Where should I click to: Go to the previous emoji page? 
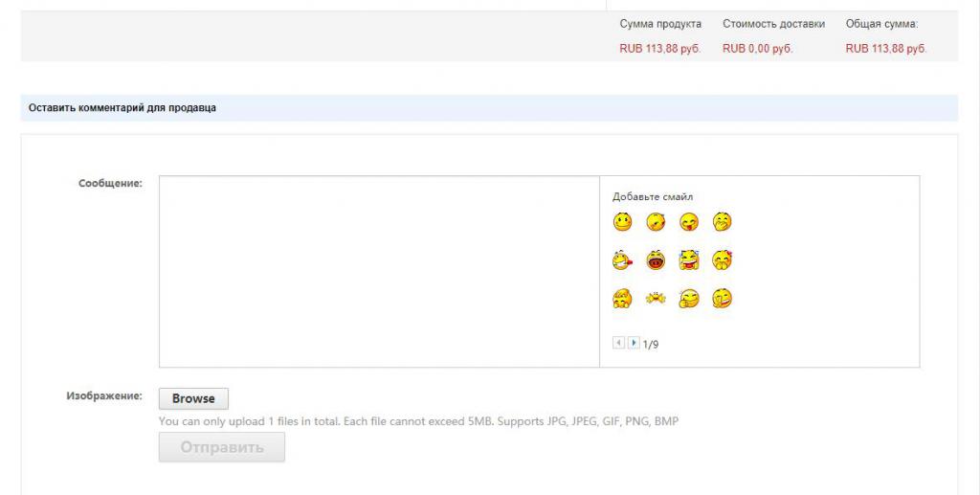[618, 343]
